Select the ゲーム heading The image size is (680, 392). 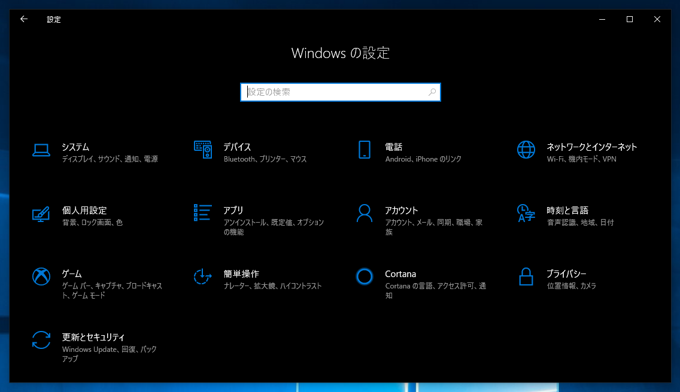point(72,274)
